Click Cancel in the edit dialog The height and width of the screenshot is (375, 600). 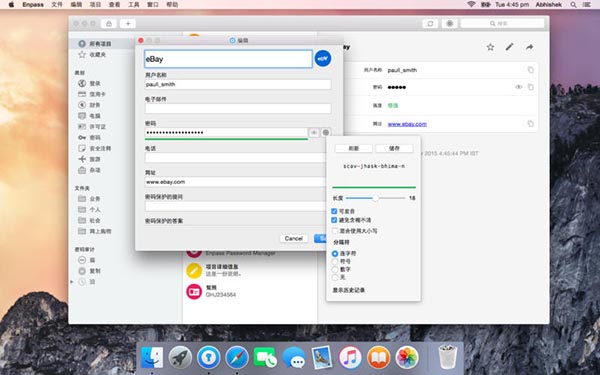coord(294,238)
